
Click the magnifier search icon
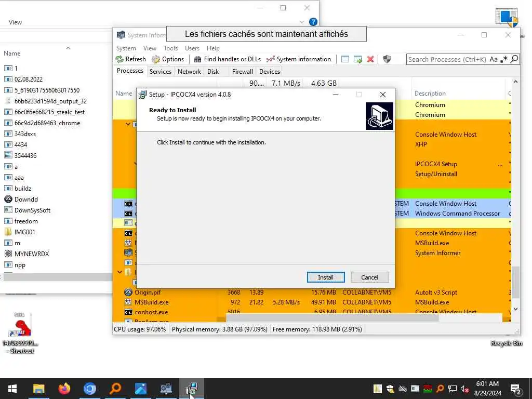coord(514,59)
